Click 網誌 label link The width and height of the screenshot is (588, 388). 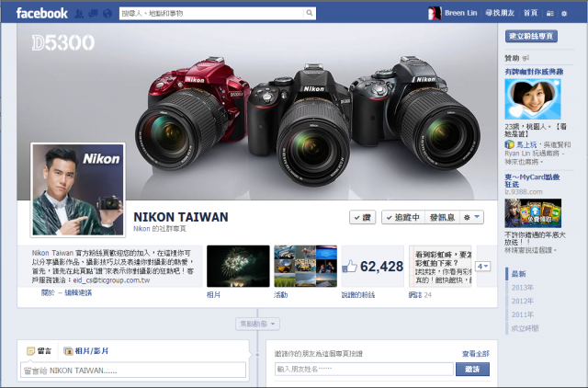[x=415, y=295]
